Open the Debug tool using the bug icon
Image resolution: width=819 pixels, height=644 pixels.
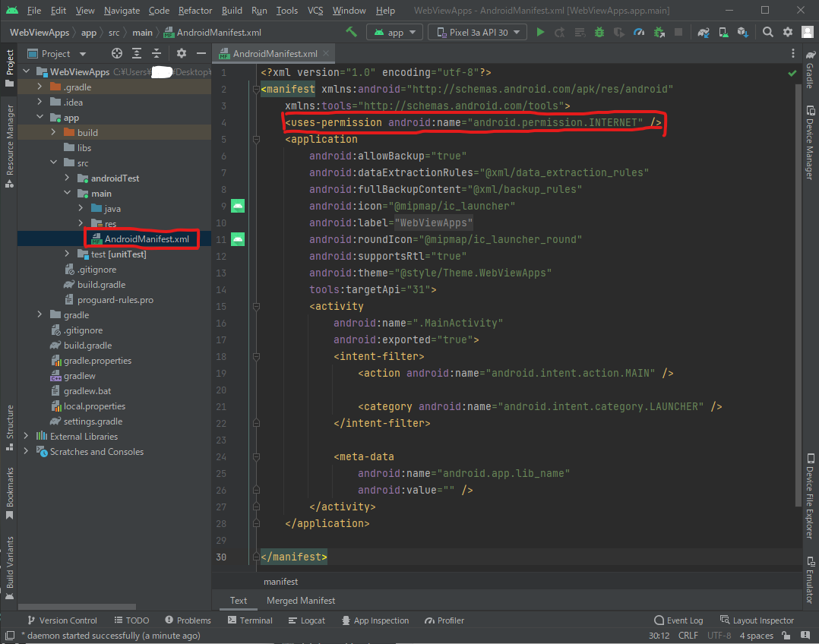tap(598, 32)
